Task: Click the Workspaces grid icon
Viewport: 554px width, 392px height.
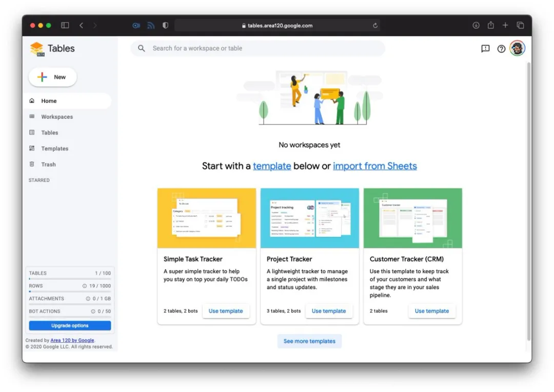Action: pyautogui.click(x=32, y=116)
